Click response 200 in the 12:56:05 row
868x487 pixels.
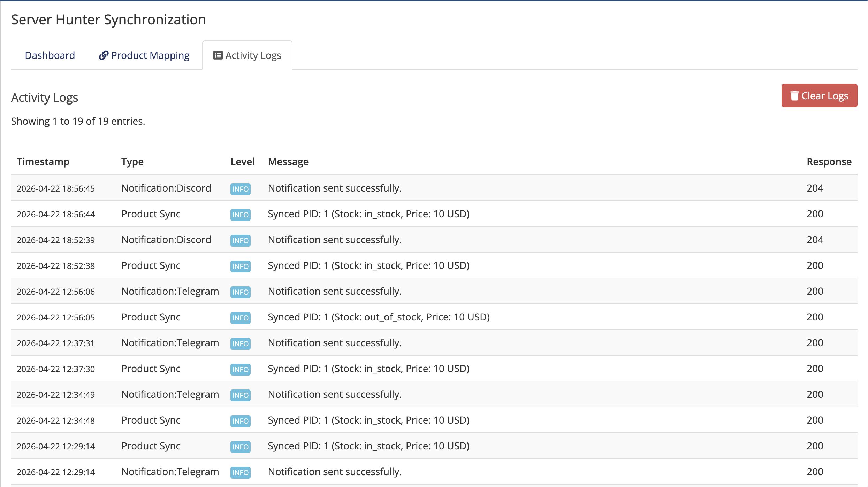[815, 317]
